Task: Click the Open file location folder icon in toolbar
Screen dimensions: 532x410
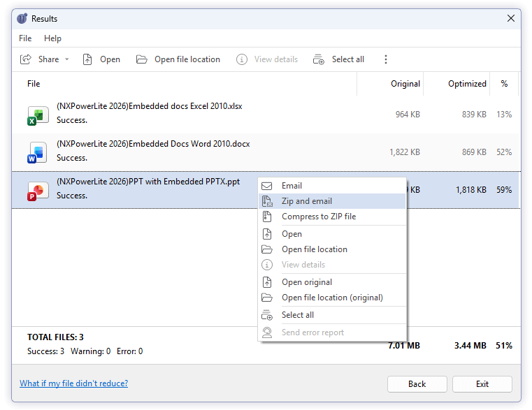Action: pos(141,59)
